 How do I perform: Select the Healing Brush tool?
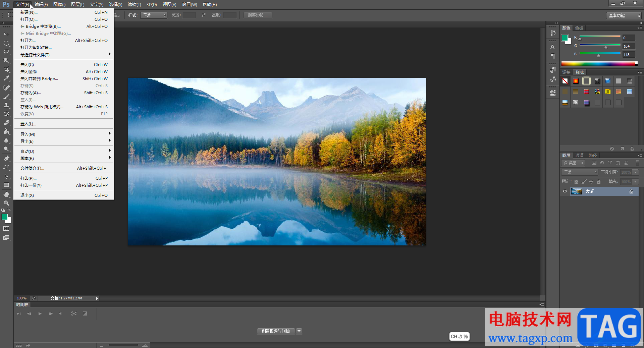pyautogui.click(x=6, y=88)
